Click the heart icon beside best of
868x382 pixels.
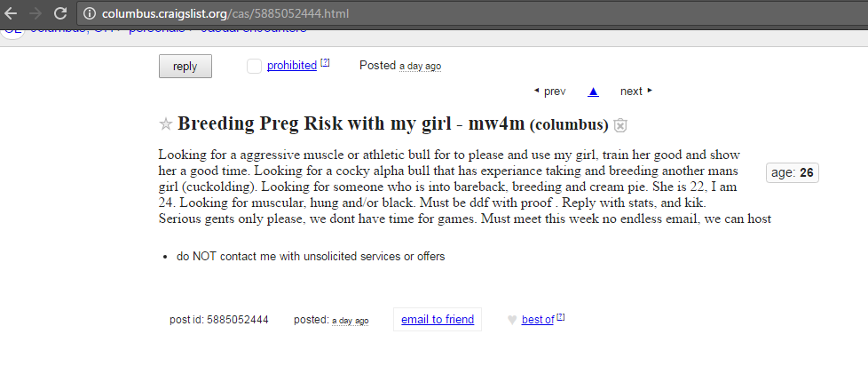pos(511,320)
